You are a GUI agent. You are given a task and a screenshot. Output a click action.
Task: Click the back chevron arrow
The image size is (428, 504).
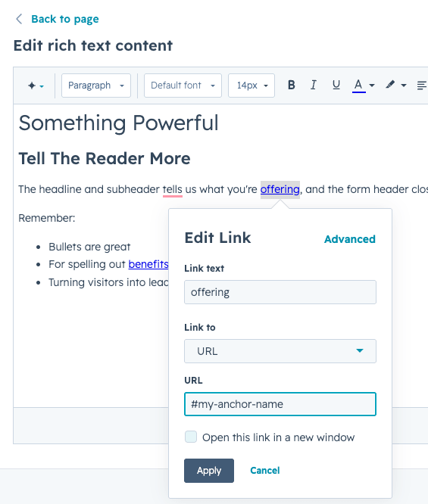19,19
